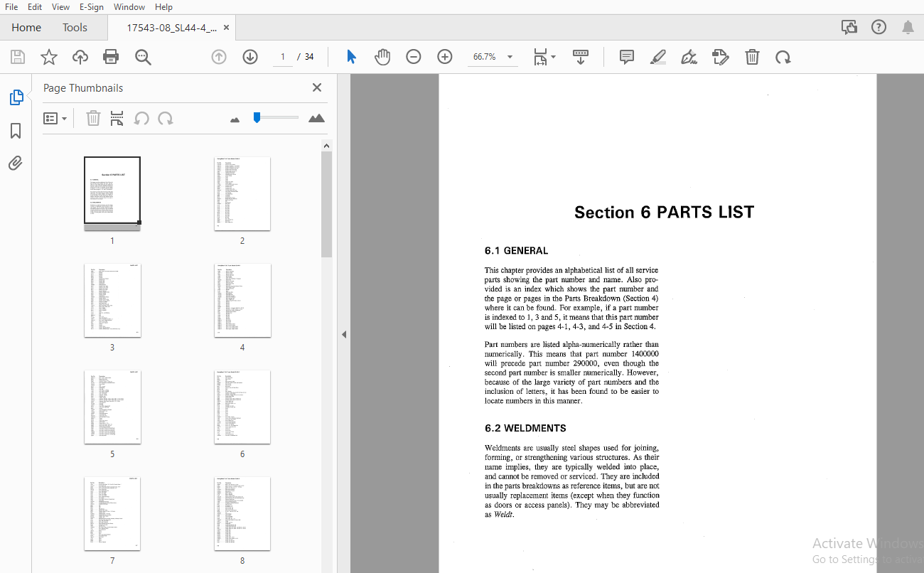Viewport: 924px width, 573px height.
Task: Bookmark this file with the star icon
Action: click(49, 57)
